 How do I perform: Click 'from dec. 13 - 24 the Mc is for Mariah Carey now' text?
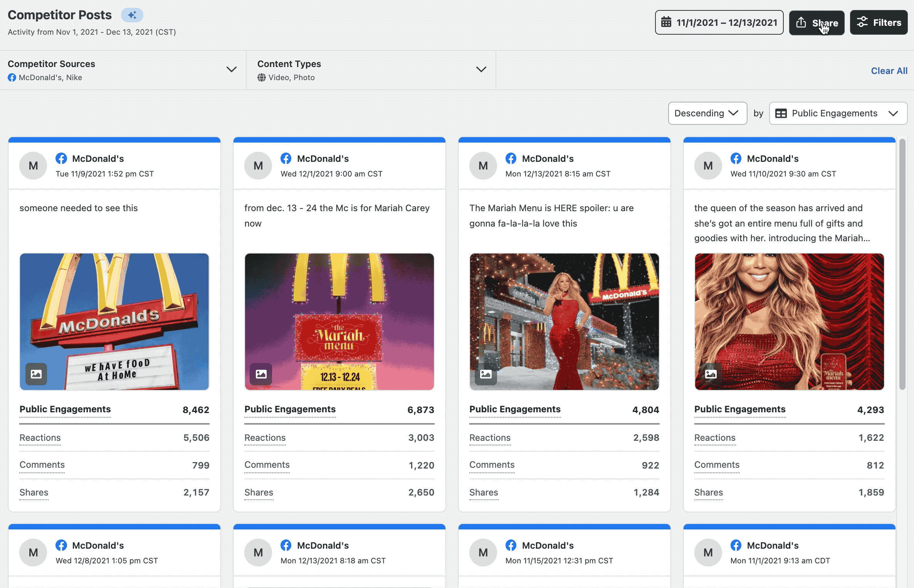[337, 216]
